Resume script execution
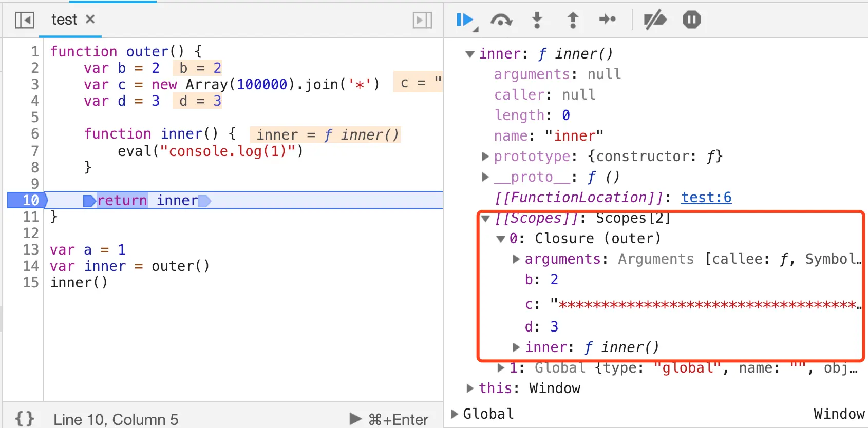This screenshot has height=428, width=868. pyautogui.click(x=465, y=20)
